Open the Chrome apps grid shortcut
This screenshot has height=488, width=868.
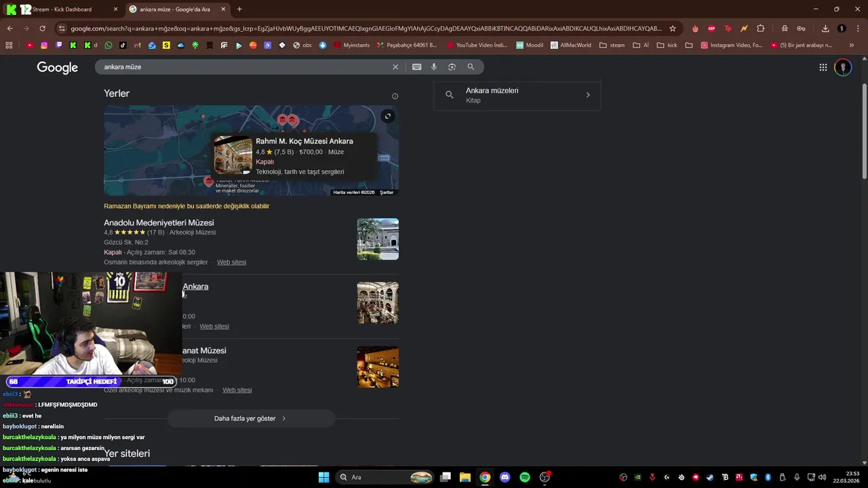(9, 45)
